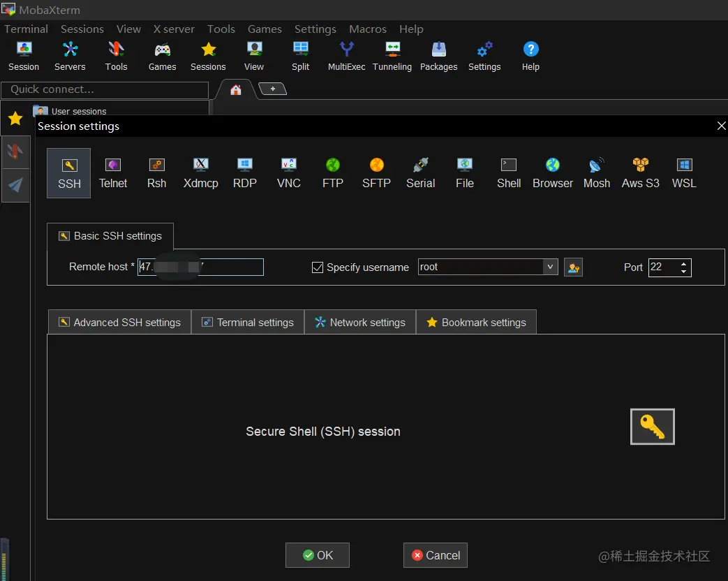Select FTP session type
The height and width of the screenshot is (581, 728).
point(333,173)
